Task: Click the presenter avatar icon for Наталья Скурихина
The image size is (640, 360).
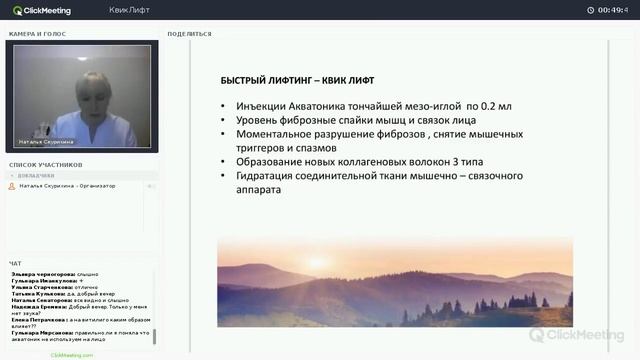Action: 12,186
